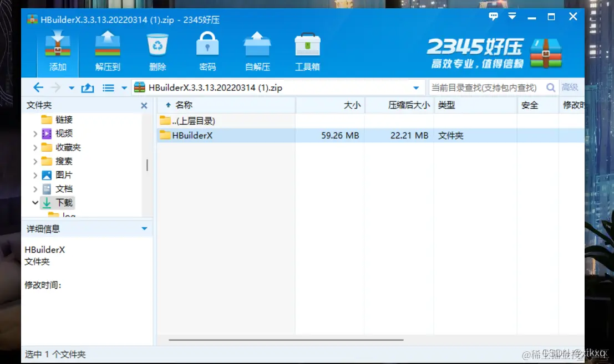Click the 解压到 (Extract to) icon
The image size is (614, 364).
pyautogui.click(x=108, y=51)
